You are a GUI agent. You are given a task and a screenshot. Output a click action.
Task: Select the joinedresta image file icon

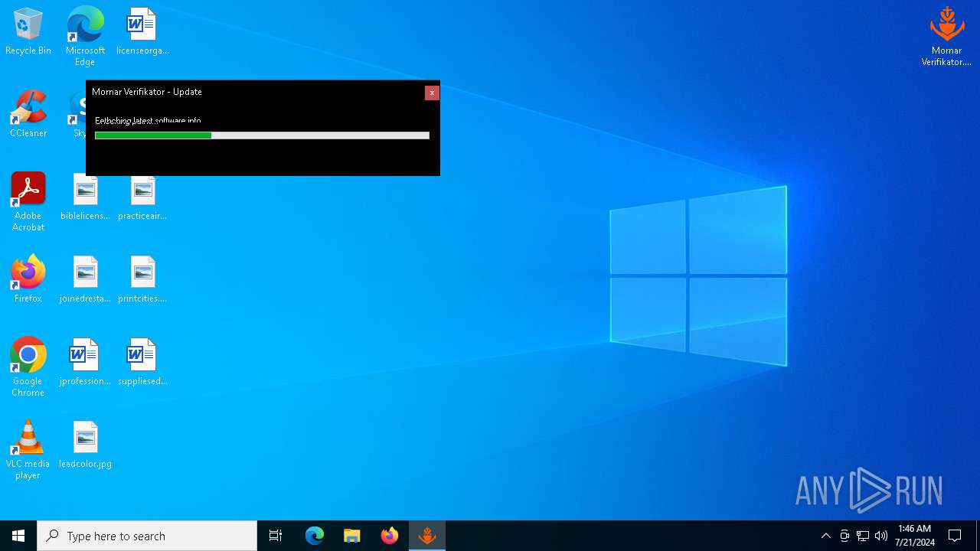point(85,279)
